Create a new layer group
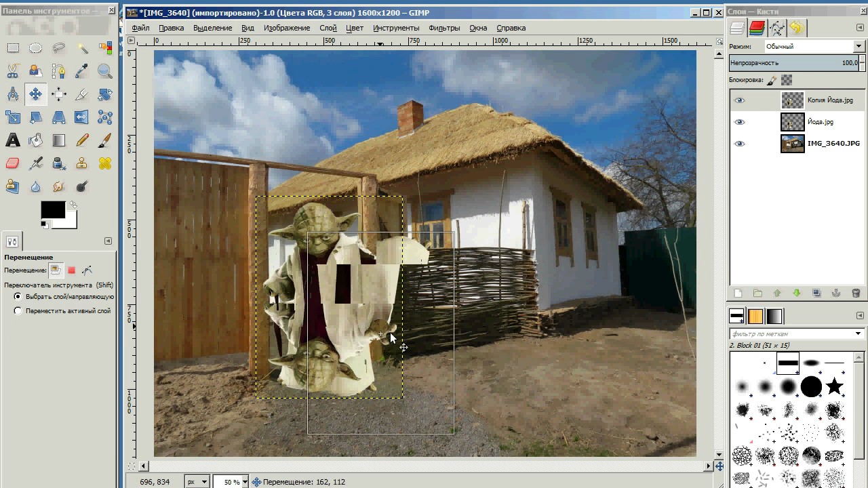 pyautogui.click(x=757, y=293)
